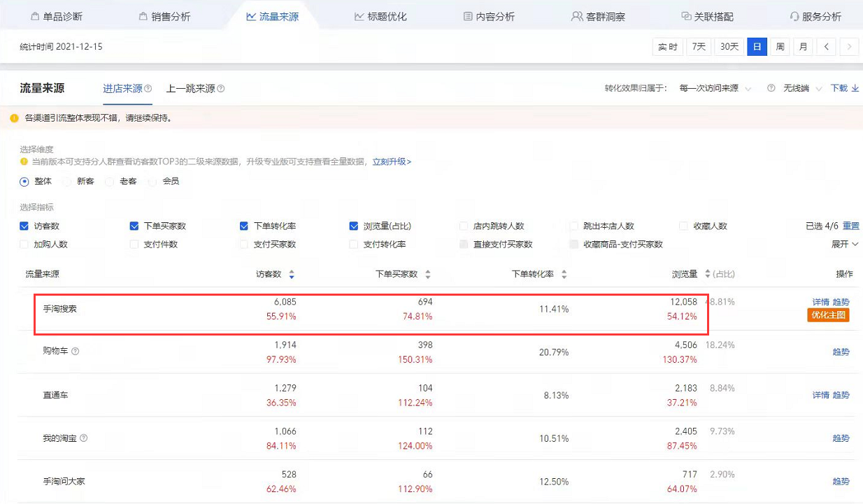This screenshot has height=504, width=863.
Task: Sort the 访客数 column using its arrows
Action: click(x=292, y=274)
